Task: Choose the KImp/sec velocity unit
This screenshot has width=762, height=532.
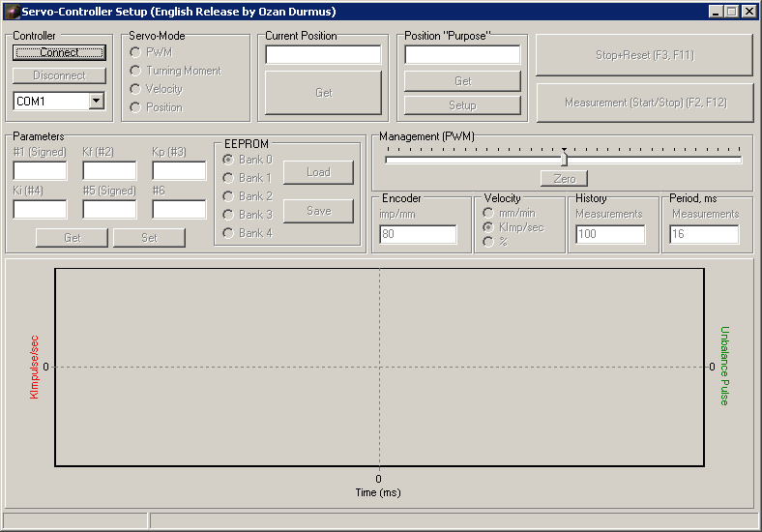Action: tap(487, 227)
